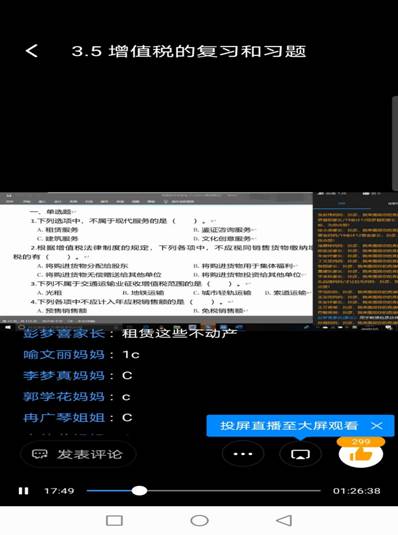Tap the speech bubble icon in comment box

(x=39, y=454)
